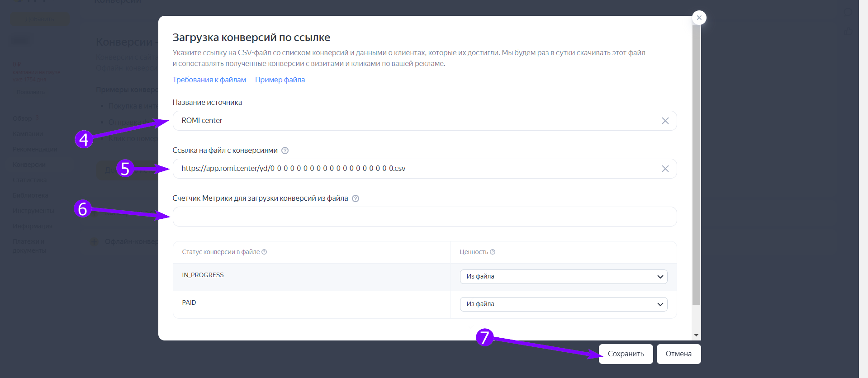Click the scrollbar down arrow in dialog
This screenshot has height=378, width=868.
[x=696, y=335]
